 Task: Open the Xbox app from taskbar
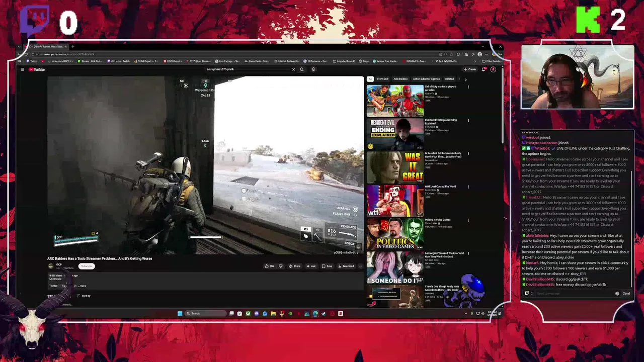pos(248,313)
